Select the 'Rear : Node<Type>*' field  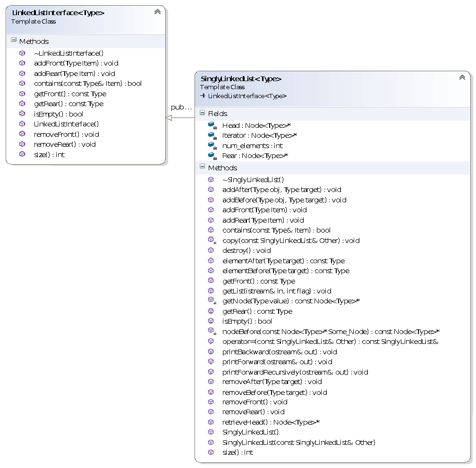[x=255, y=156]
